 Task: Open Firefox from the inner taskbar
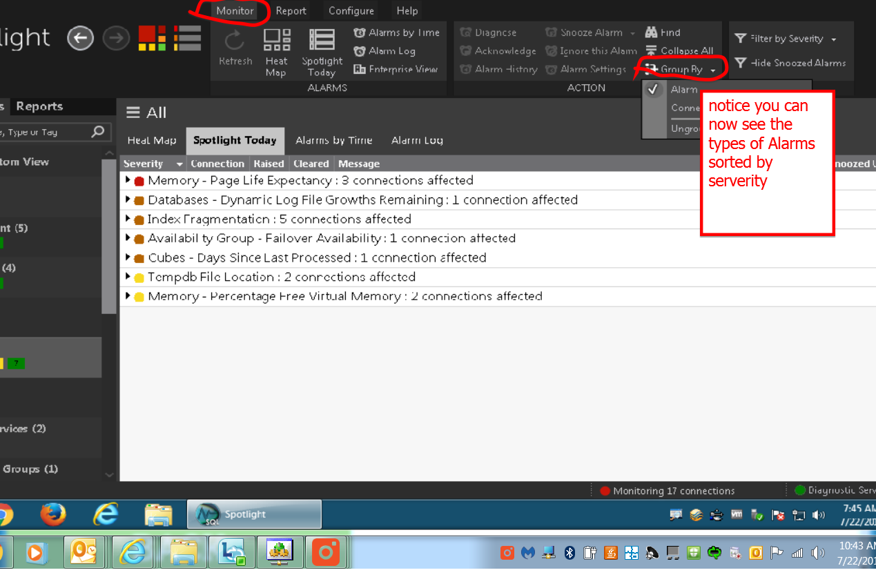click(52, 514)
